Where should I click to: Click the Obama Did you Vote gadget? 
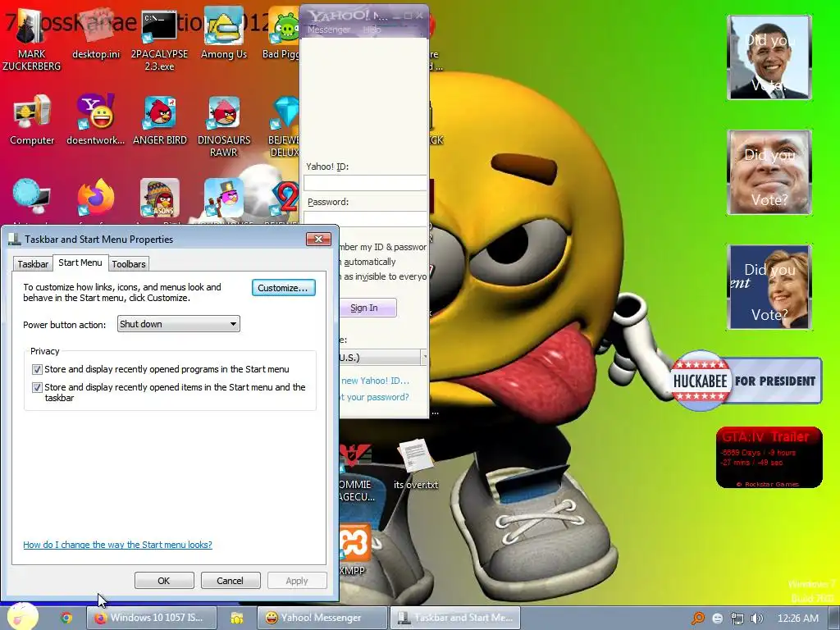click(x=769, y=57)
